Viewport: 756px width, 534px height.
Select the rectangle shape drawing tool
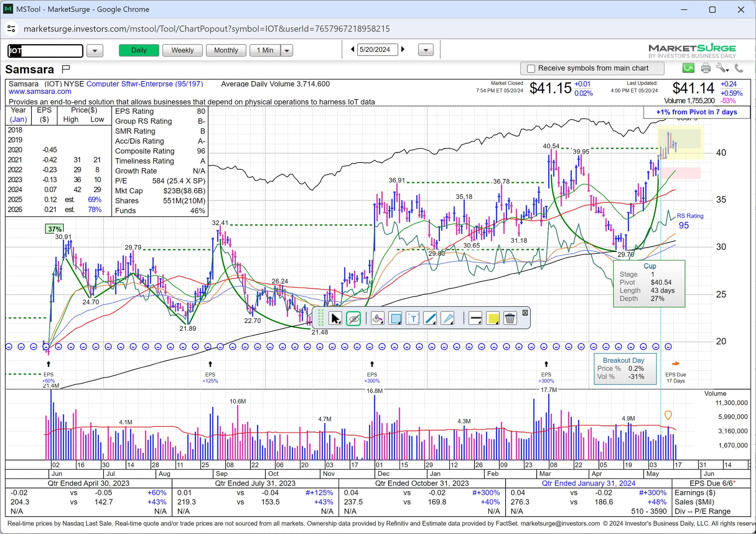[395, 318]
